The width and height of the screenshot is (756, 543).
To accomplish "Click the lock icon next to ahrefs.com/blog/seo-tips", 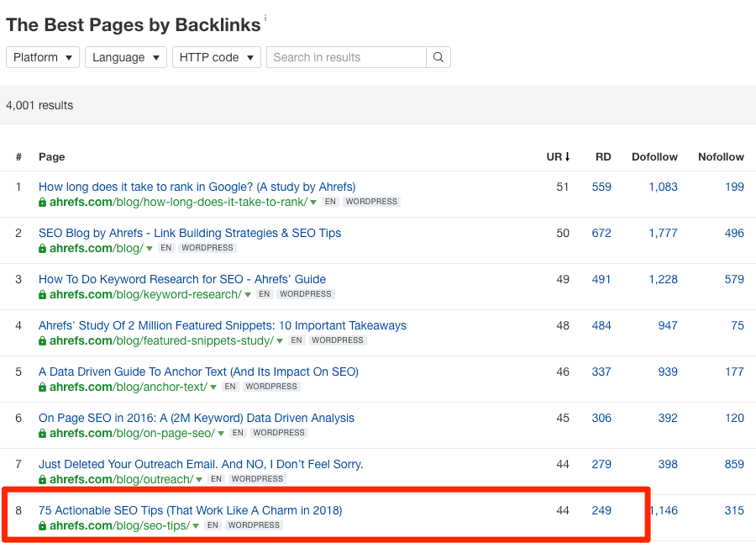I will coord(42,525).
